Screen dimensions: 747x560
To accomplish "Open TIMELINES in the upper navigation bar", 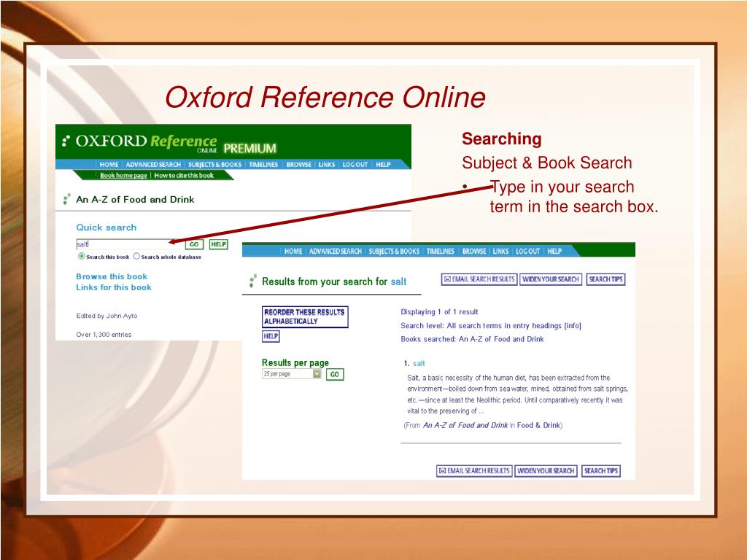I will click(x=263, y=164).
